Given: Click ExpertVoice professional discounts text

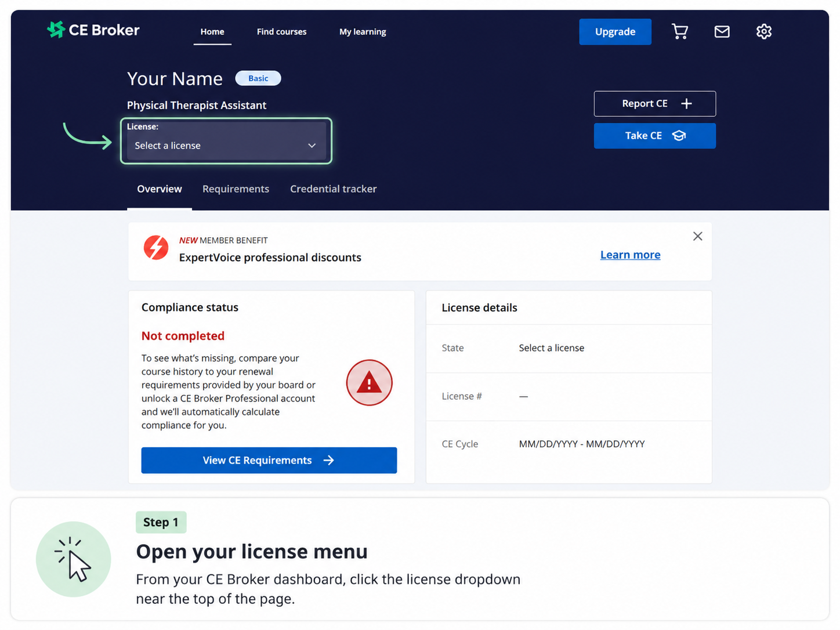Looking at the screenshot, I should tap(270, 258).
